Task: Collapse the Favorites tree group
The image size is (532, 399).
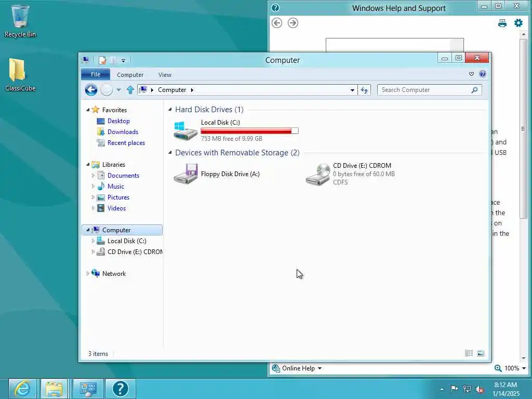Action: [x=88, y=110]
